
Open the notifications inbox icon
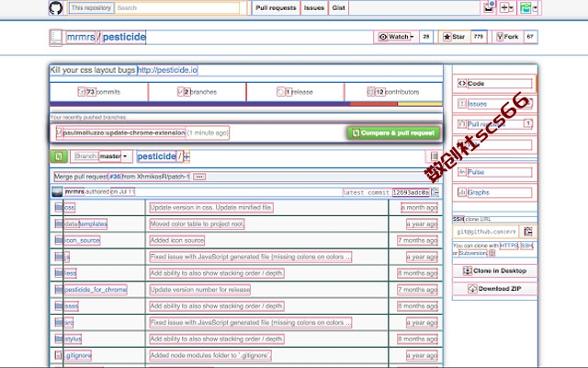coord(488,7)
